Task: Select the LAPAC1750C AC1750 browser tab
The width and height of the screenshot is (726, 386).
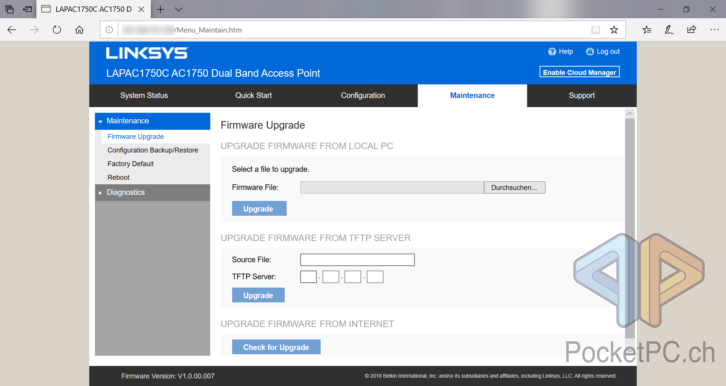Action: coord(93,9)
